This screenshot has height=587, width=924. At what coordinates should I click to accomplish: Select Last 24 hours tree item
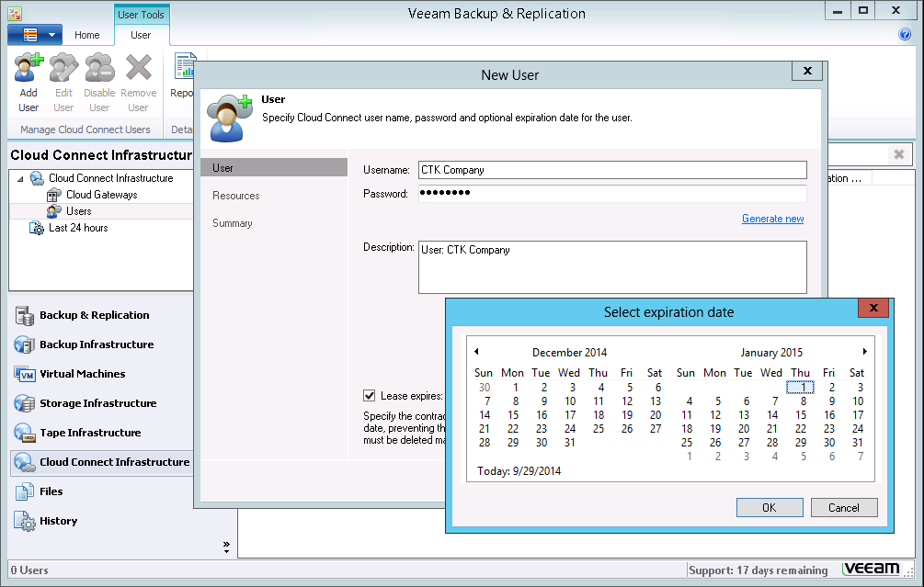pyautogui.click(x=78, y=227)
